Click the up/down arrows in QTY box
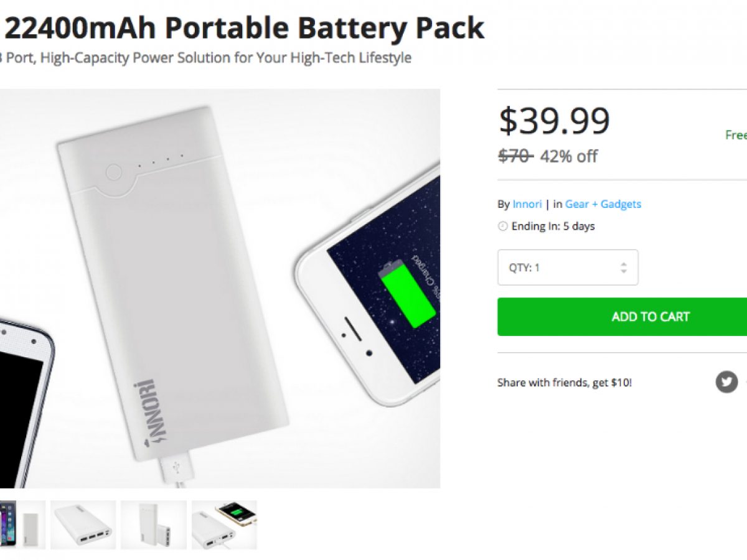The width and height of the screenshot is (747, 560). pyautogui.click(x=624, y=268)
